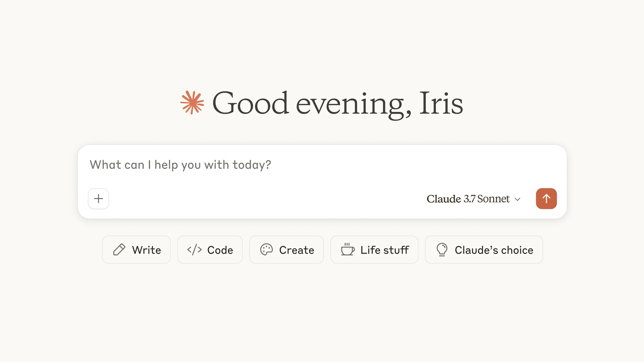Viewport: 644px width, 362px height.
Task: Expand the chevron beside the model name
Action: point(518,200)
